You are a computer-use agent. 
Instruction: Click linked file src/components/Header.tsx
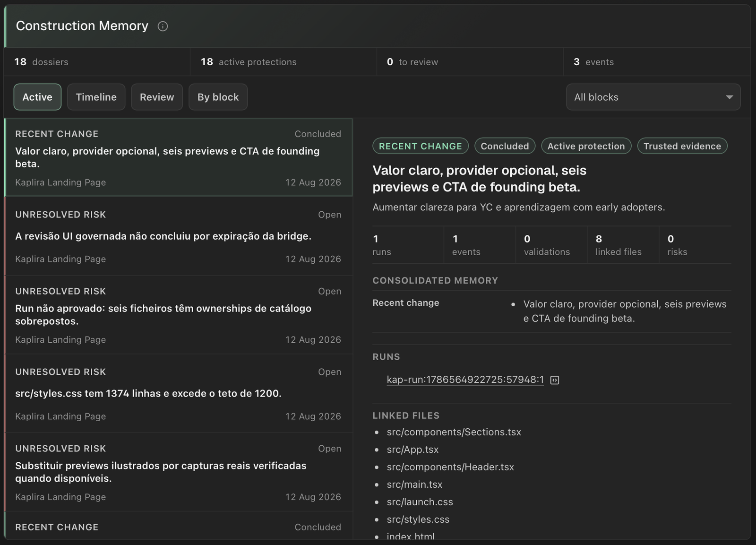pos(450,467)
